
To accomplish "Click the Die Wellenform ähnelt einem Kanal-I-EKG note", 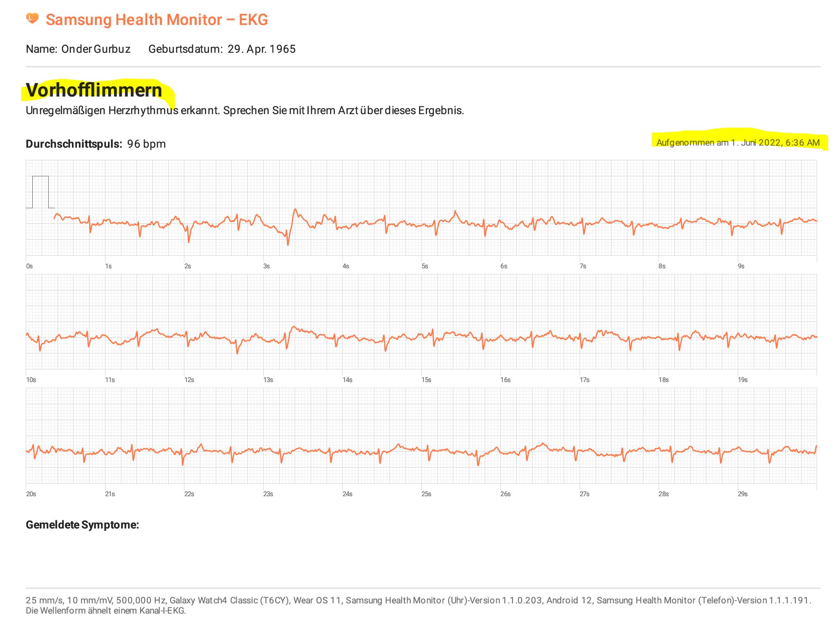I will pos(106,611).
